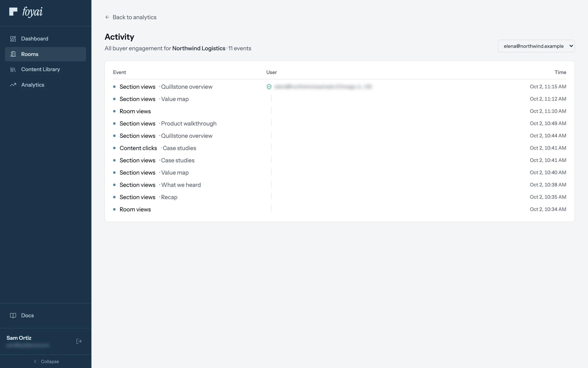Screen dimensions: 588x368
Task: Open the Dashboard sidebar item
Action: (x=46, y=39)
